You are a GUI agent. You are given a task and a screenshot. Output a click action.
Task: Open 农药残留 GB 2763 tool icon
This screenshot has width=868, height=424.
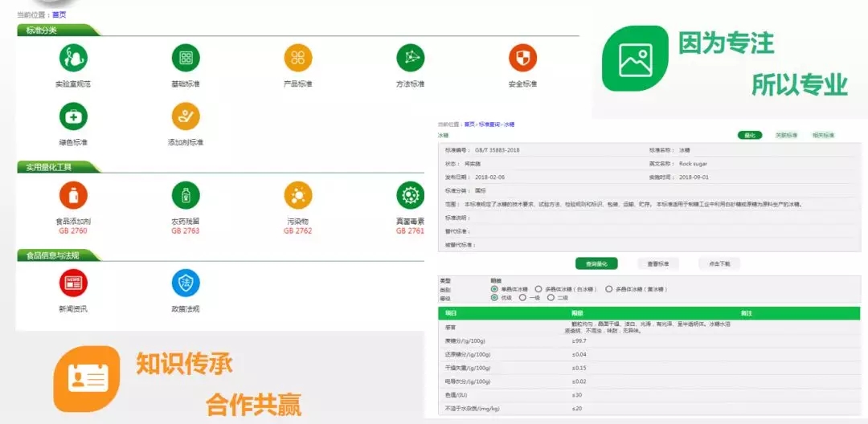(186, 195)
